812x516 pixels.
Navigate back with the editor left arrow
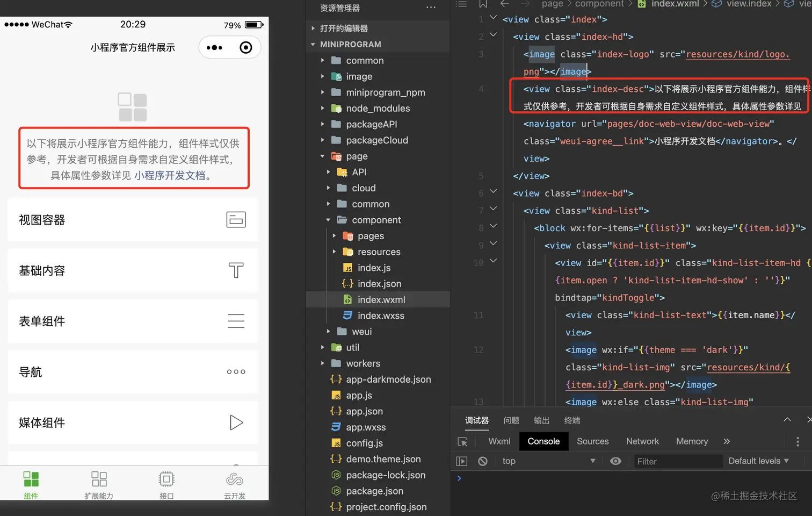tap(504, 4)
